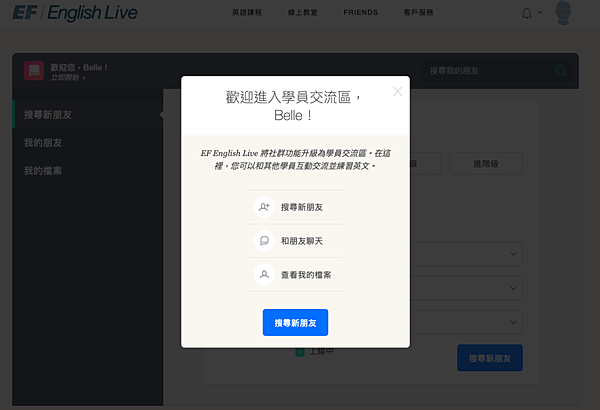
Task: Toggle the 上線中 checkbox
Action: click(x=300, y=351)
